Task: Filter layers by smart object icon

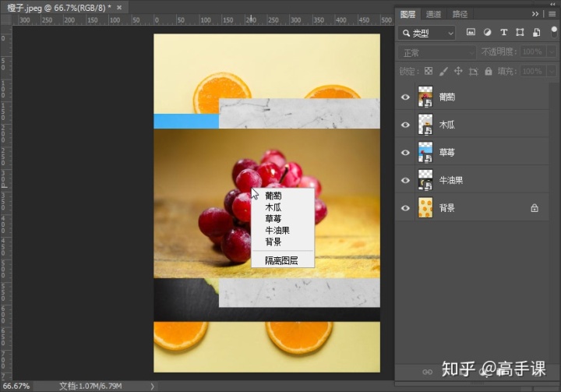Action: (536, 32)
